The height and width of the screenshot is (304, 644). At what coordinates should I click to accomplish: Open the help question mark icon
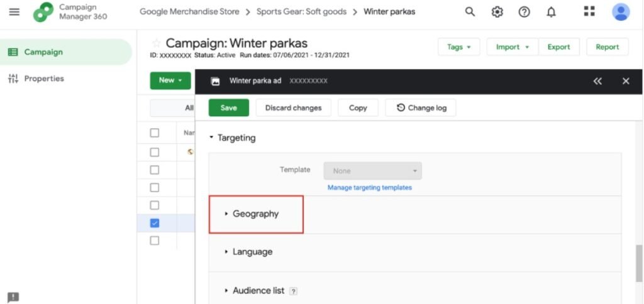[524, 12]
